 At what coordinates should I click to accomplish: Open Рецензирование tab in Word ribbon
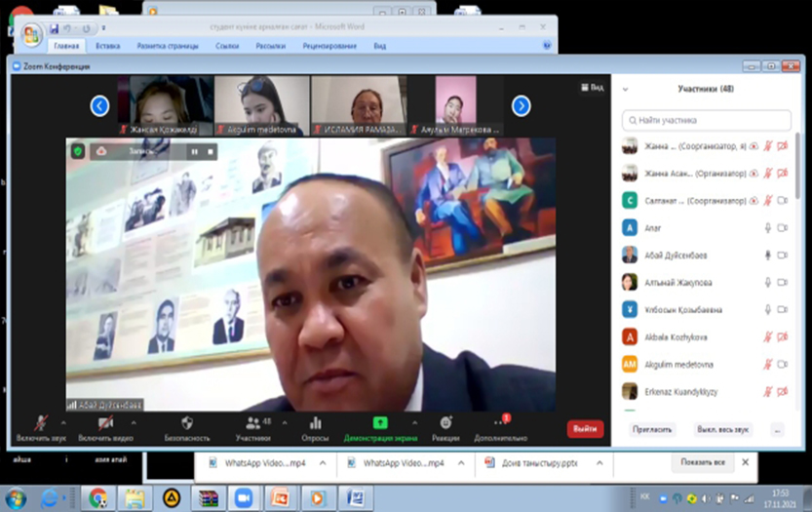pyautogui.click(x=328, y=46)
